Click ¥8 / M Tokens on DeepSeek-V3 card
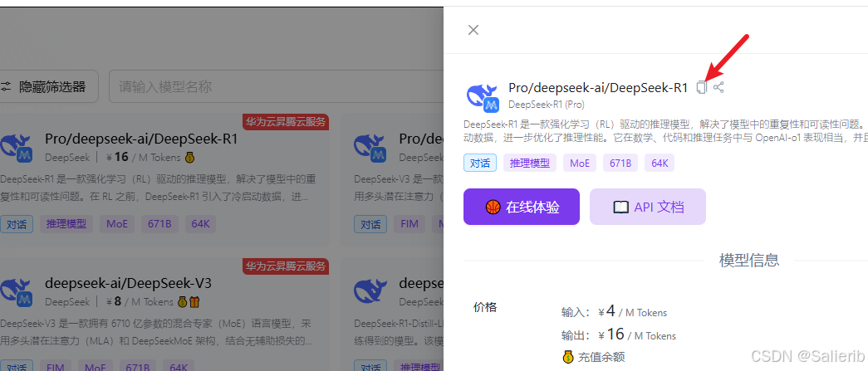Viewport: 868px width, 371px height. (x=140, y=302)
